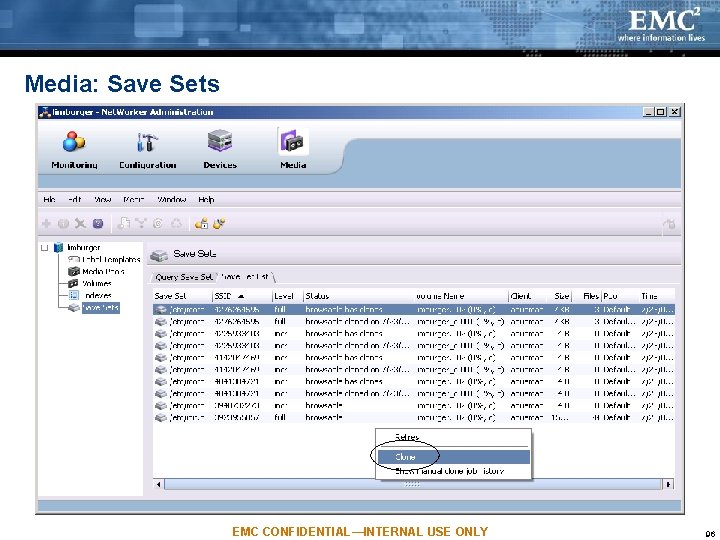Sort by the Status column header
The height and width of the screenshot is (540, 720).
[x=359, y=296]
